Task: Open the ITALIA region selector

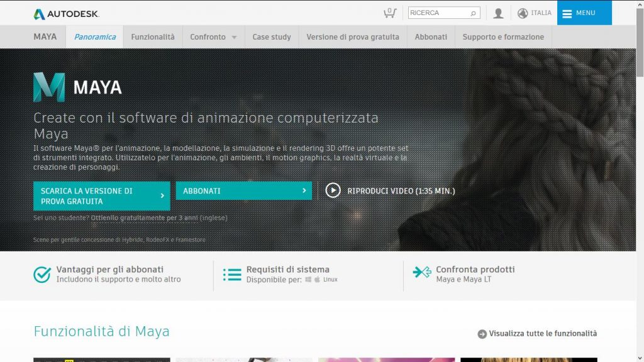Action: (x=541, y=13)
